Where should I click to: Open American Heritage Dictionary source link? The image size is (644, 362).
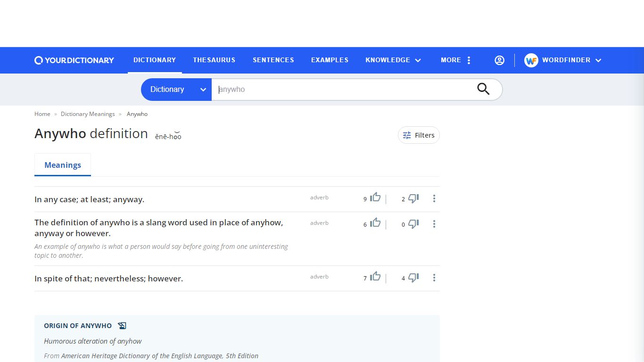coord(160,356)
